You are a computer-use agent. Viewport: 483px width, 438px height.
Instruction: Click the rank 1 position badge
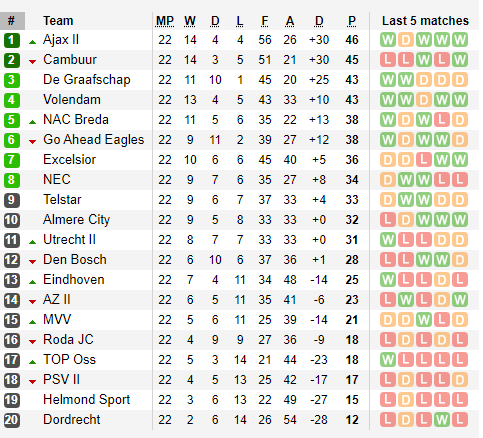pyautogui.click(x=12, y=40)
